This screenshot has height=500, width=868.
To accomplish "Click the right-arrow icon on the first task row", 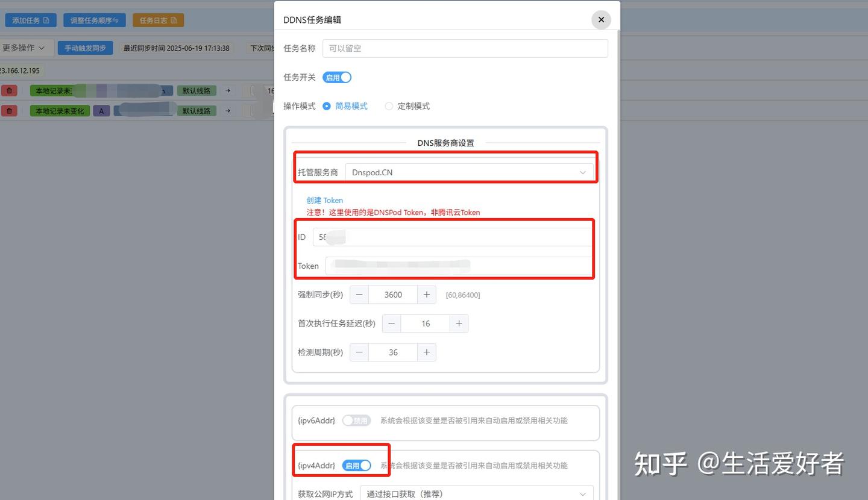I will coord(227,90).
